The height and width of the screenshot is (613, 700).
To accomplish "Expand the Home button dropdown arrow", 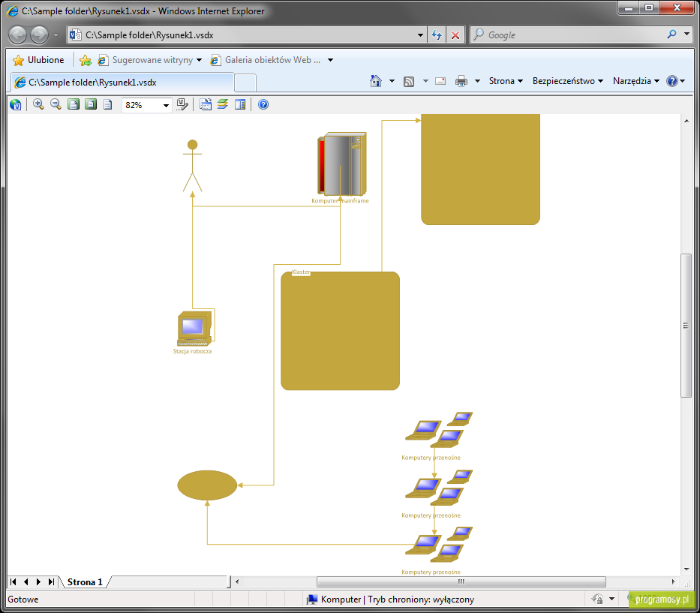I will (x=392, y=81).
